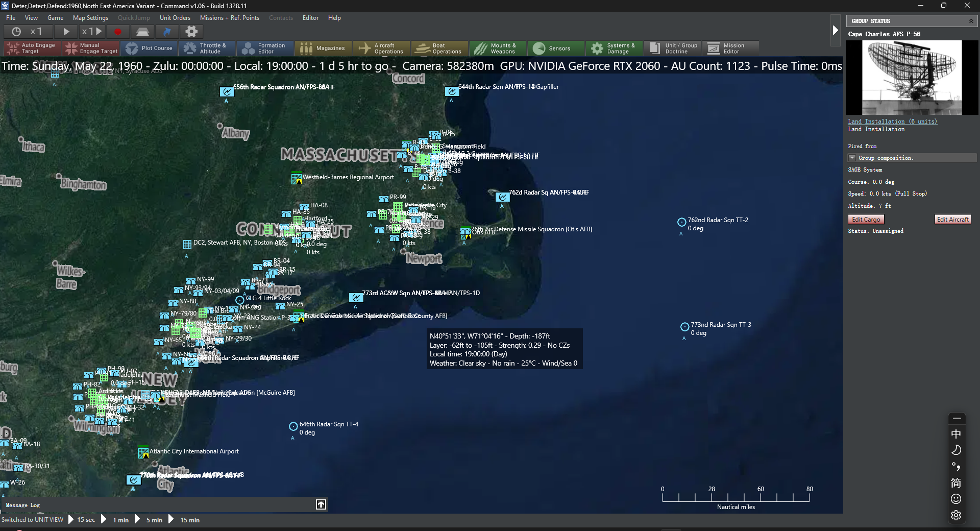The height and width of the screenshot is (531, 980).
Task: Select the 773rd AC&W Sqn unit icon
Action: (356, 298)
